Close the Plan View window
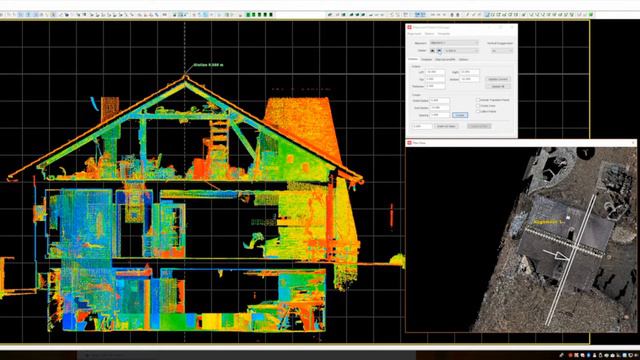The image size is (640, 360). (x=633, y=142)
